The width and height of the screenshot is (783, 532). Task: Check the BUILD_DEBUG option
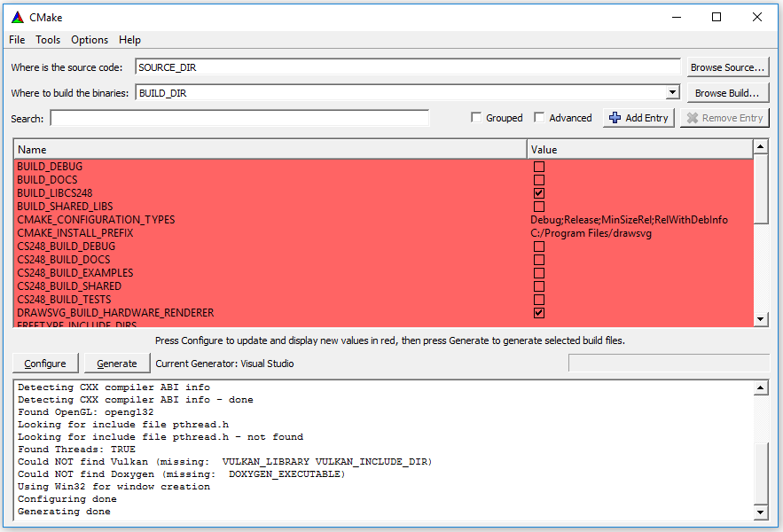click(539, 167)
